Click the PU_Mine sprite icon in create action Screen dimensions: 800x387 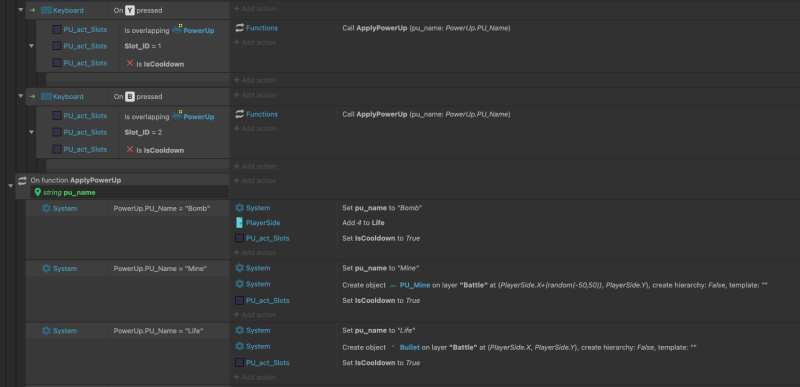pyautogui.click(x=392, y=286)
